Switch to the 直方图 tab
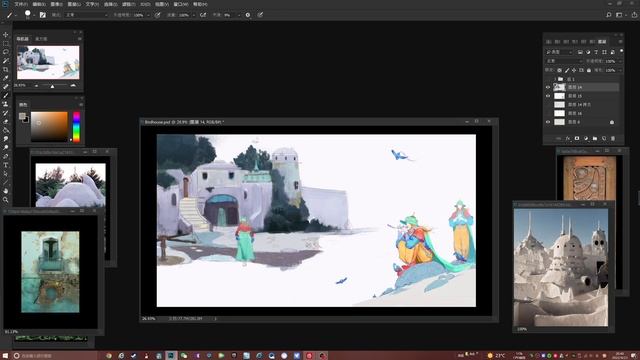This screenshot has height=360, width=640. pyautogui.click(x=41, y=39)
